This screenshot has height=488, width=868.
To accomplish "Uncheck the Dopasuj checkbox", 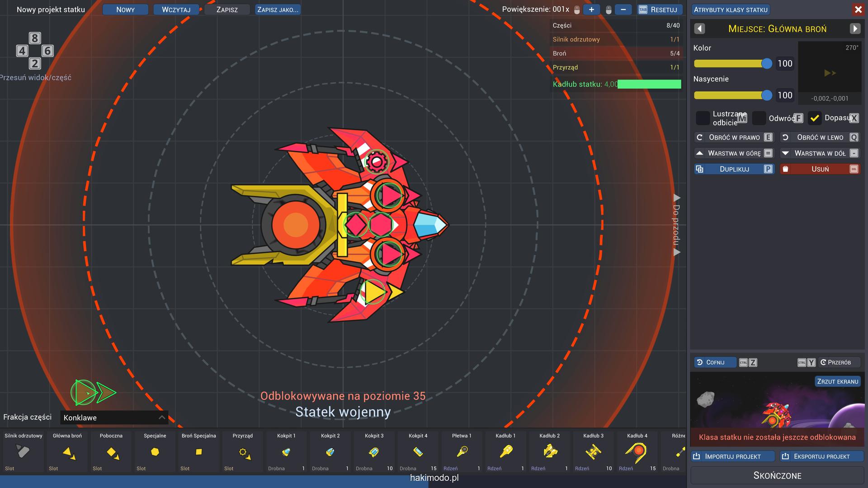I will (815, 118).
